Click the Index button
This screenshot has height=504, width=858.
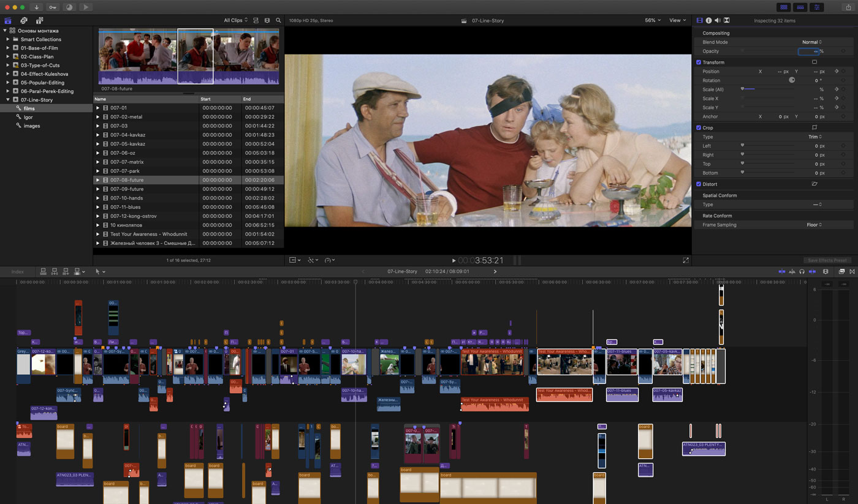(x=17, y=272)
